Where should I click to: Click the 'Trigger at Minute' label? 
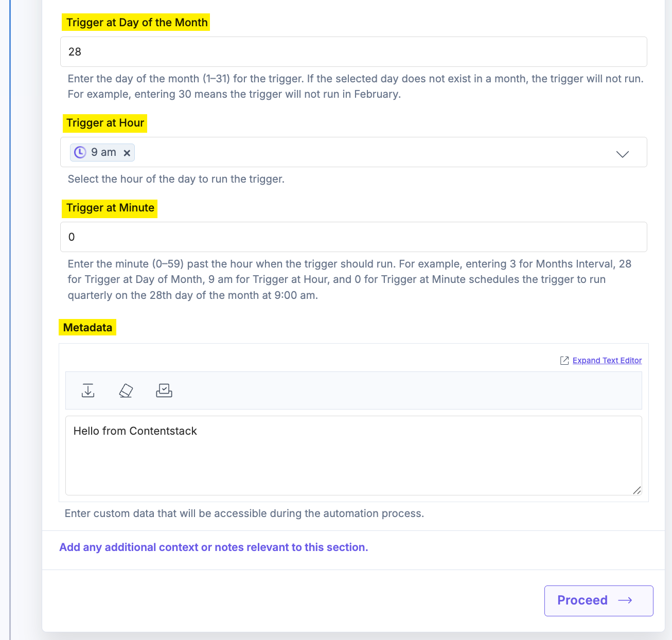(110, 208)
